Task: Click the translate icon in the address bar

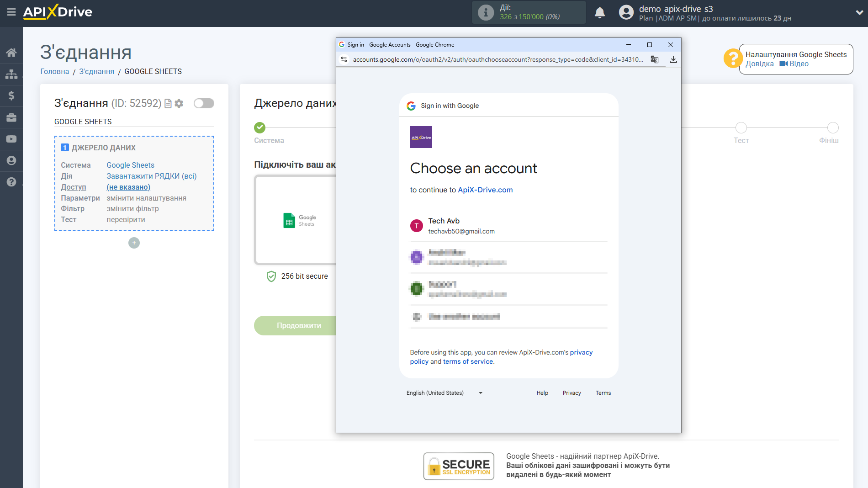Action: coord(655,59)
